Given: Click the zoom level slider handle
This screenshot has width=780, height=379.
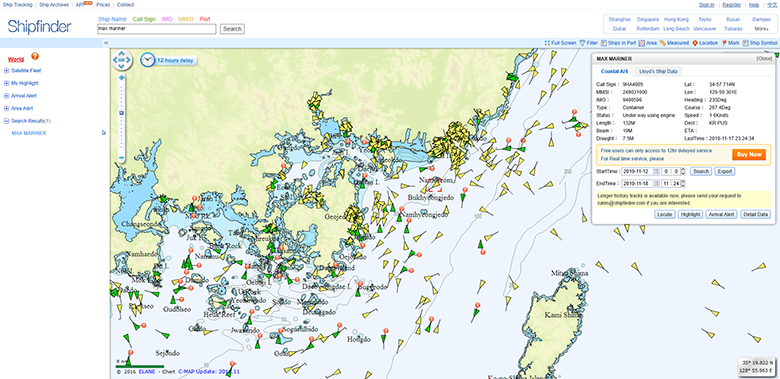Looking at the screenshot, I should [121, 113].
